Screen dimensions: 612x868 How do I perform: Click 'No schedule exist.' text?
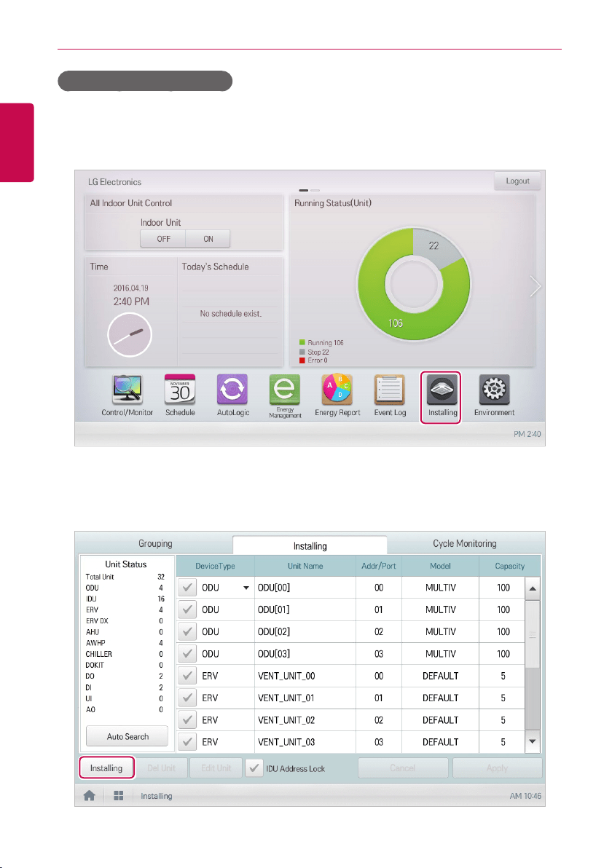click(230, 313)
